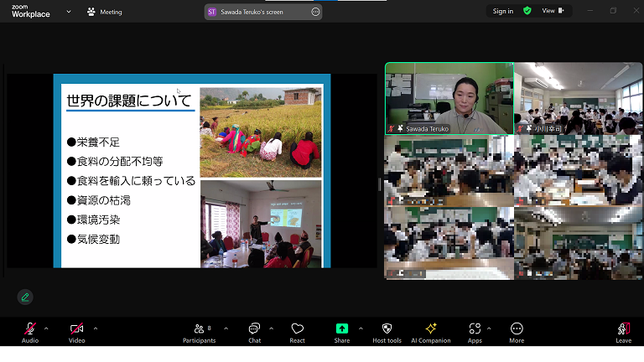Click the panel divider handle beside the shared screen
The width and height of the screenshot is (644, 362).
pos(380,184)
